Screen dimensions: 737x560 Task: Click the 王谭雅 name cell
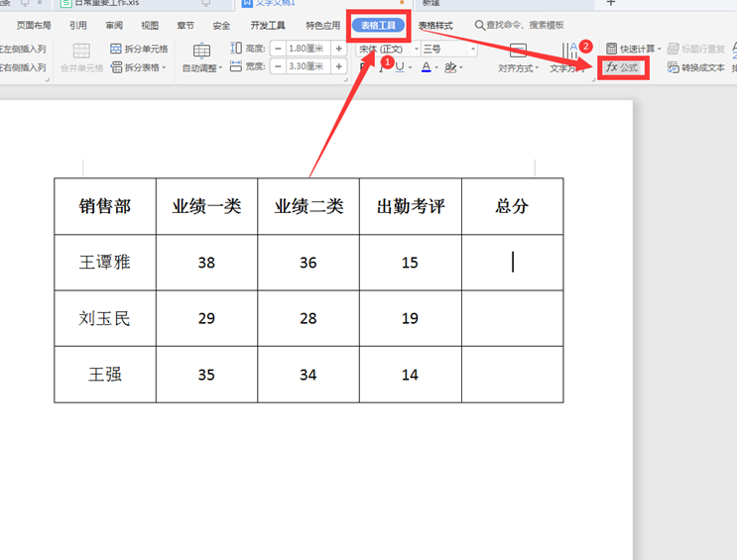pos(105,262)
